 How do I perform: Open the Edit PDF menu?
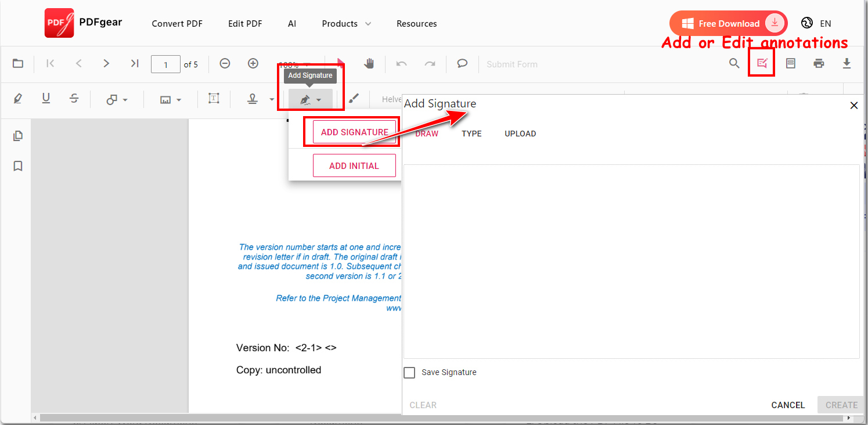coord(245,23)
